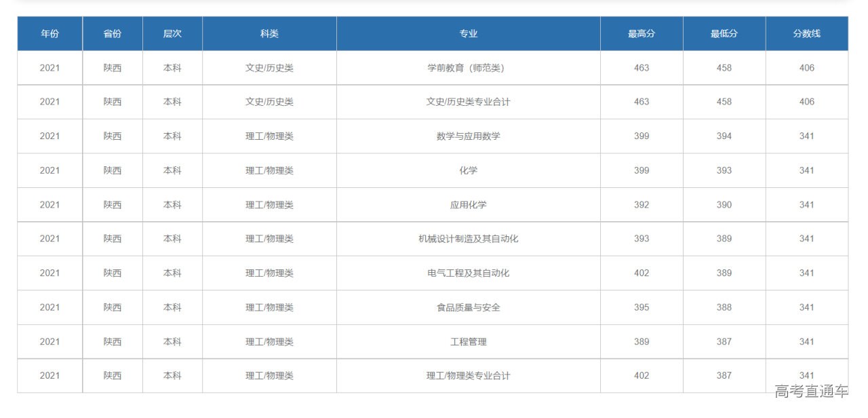Click the 最高分 column header

point(641,34)
